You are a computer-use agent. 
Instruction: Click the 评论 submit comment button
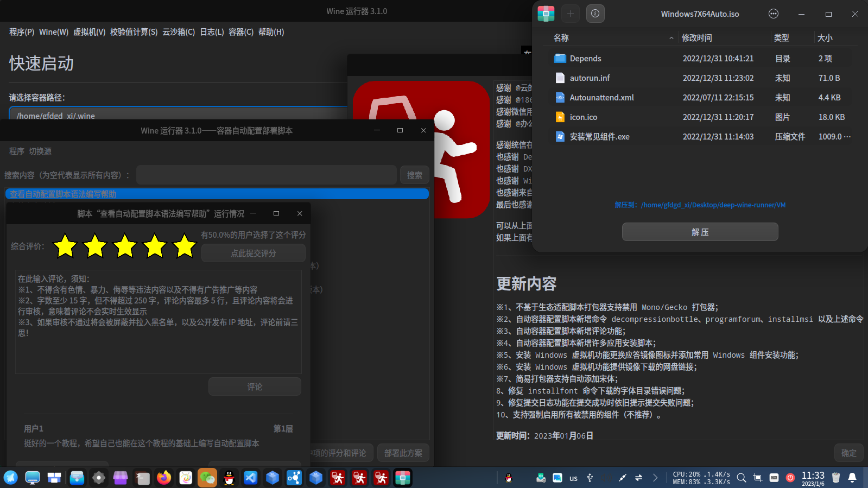point(255,386)
